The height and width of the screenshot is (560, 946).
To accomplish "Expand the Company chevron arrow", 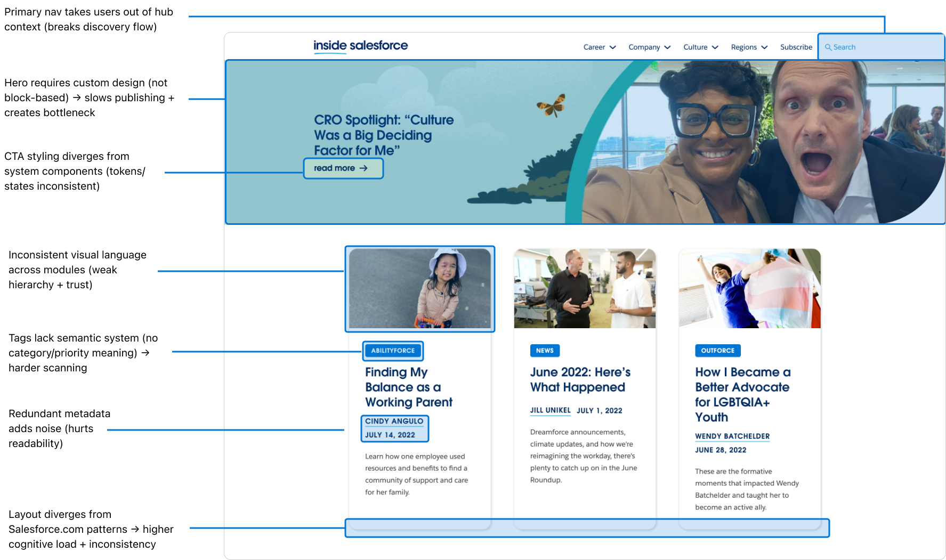I will 667,47.
